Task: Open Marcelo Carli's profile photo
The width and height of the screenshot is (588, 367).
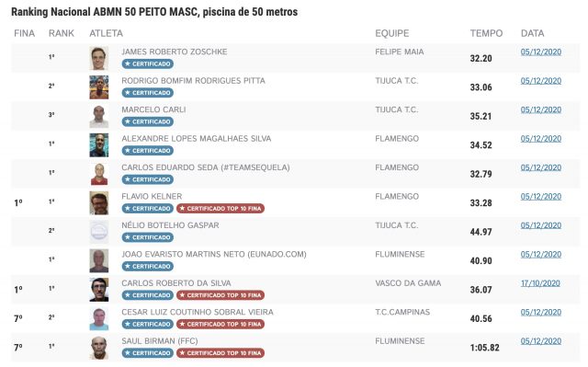Action: tap(99, 116)
